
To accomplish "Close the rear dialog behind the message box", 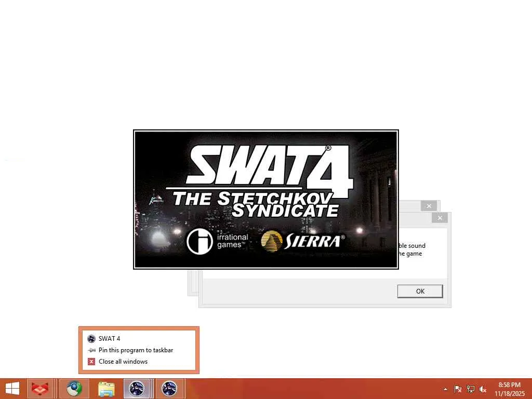I will [429, 206].
